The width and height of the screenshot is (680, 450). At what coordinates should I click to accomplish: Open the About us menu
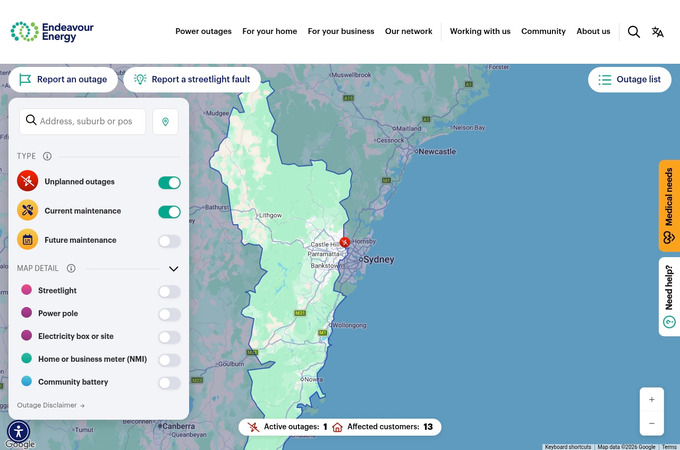click(x=593, y=31)
